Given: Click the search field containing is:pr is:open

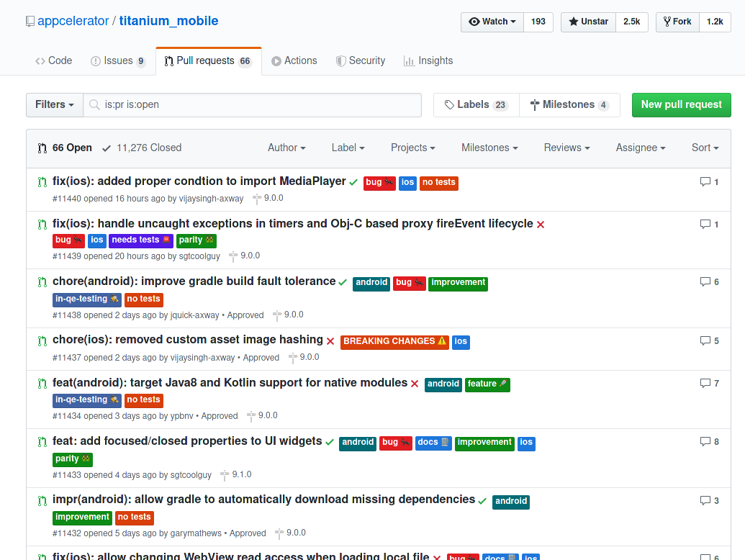Looking at the screenshot, I should pyautogui.click(x=253, y=104).
